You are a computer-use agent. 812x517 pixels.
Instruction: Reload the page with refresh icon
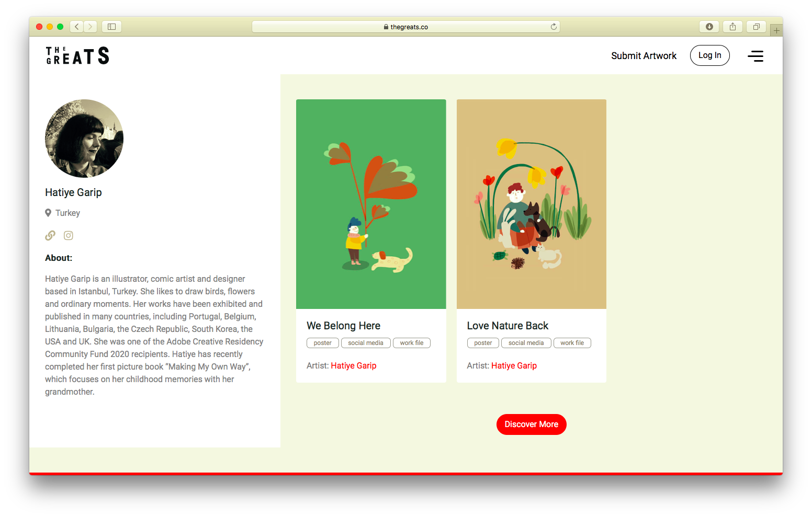click(554, 27)
